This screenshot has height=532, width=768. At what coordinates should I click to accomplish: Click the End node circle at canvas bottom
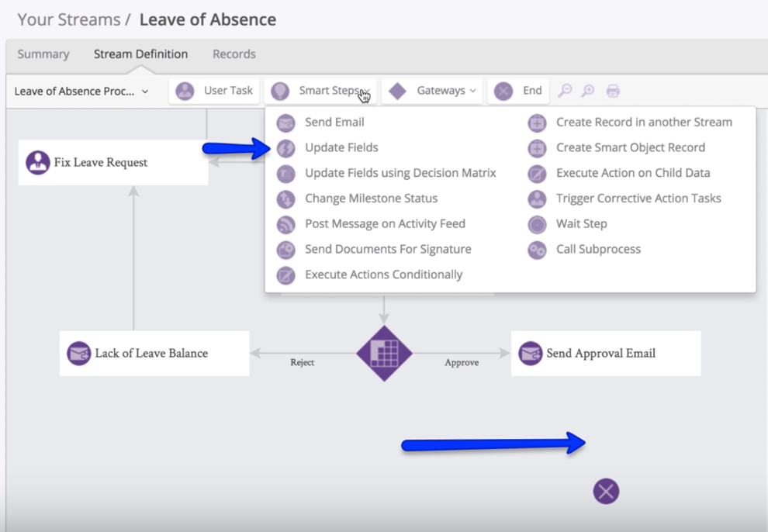pos(606,491)
